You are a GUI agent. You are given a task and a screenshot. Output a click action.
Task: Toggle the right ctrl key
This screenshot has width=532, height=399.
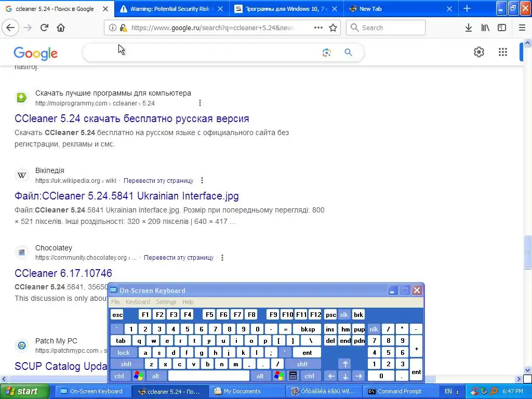tap(310, 376)
